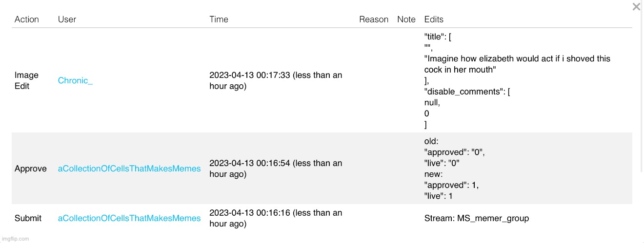Open aCollectionOfCellsThatMakesMemes link in the Approve row

129,168
